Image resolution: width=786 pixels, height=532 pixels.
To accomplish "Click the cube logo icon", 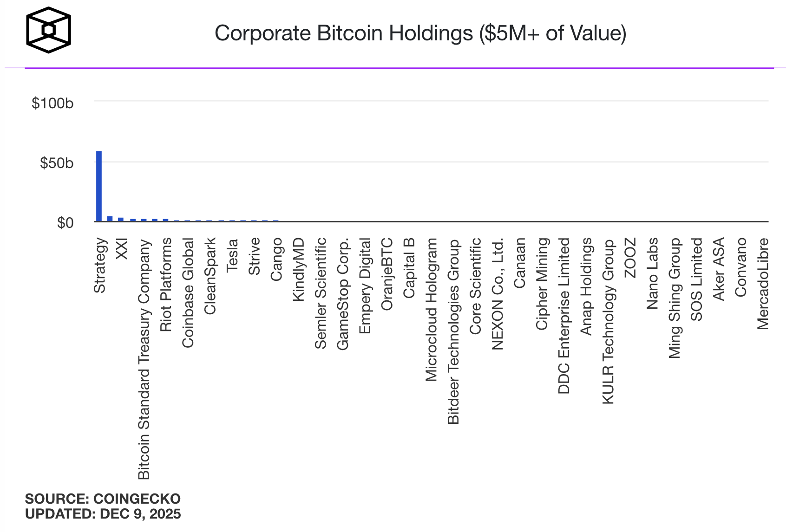I will (x=48, y=30).
